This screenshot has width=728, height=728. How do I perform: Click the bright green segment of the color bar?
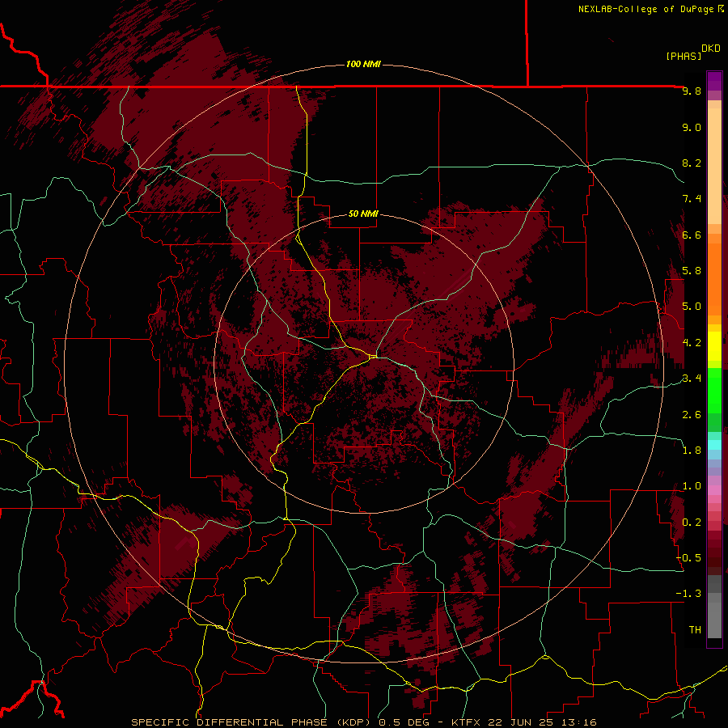point(714,390)
